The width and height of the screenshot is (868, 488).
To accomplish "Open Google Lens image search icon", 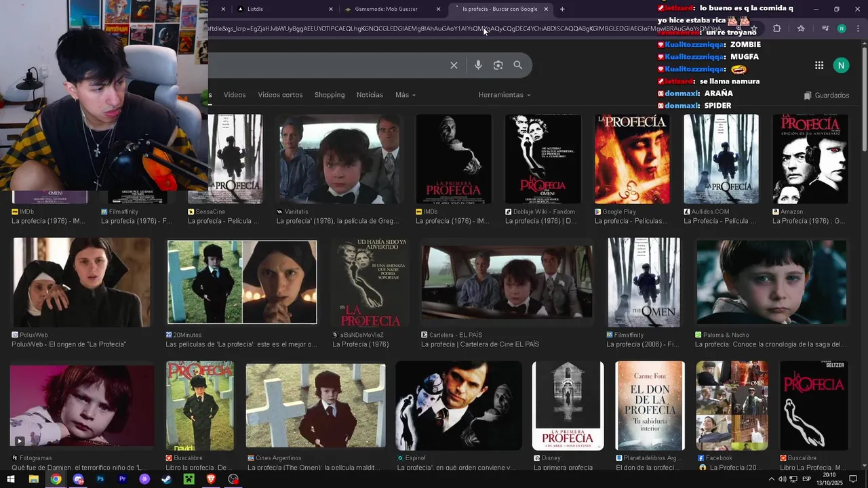I will tap(498, 65).
